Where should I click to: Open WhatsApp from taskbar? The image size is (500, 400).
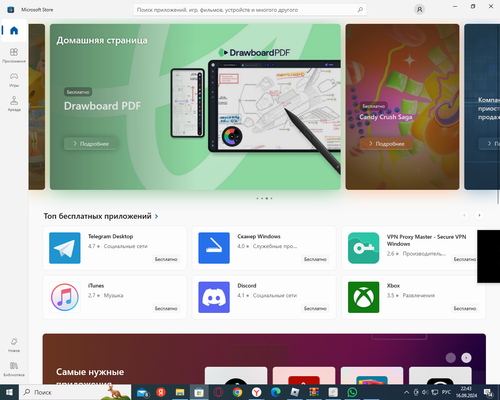point(352,393)
